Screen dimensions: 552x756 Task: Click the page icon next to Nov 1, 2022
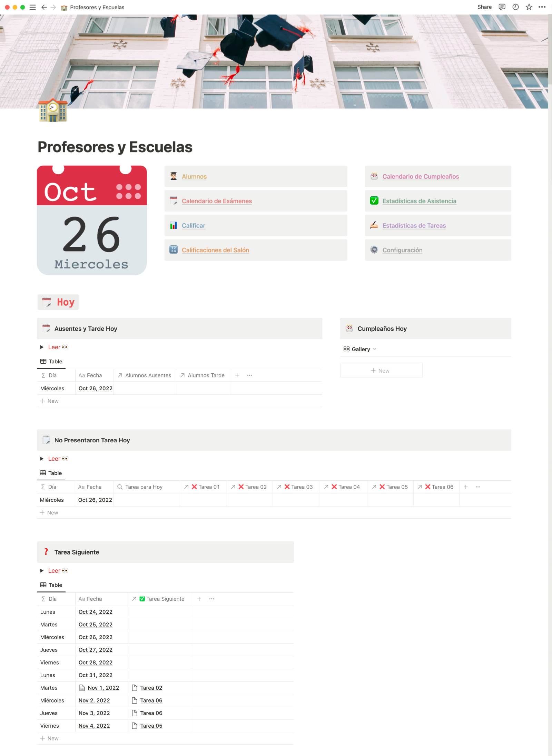pyautogui.click(x=82, y=688)
